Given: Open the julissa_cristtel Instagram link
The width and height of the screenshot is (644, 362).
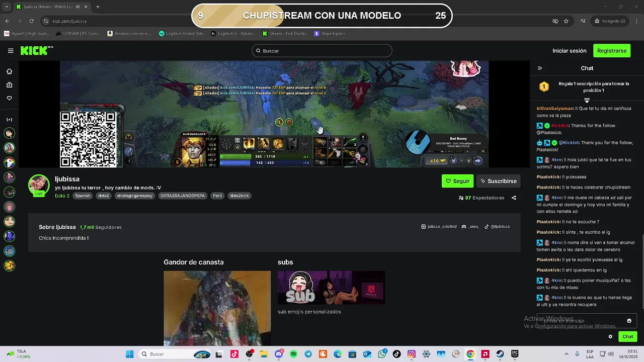Looking at the screenshot, I should pos(439,227).
